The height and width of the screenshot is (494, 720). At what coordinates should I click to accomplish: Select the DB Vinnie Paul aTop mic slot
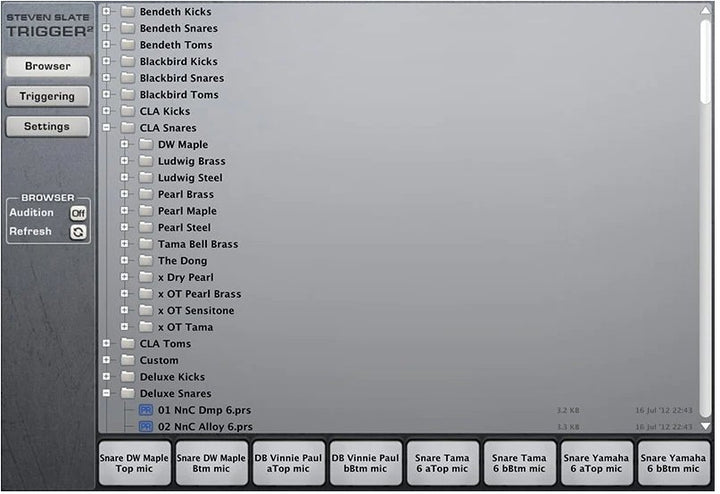coord(288,463)
